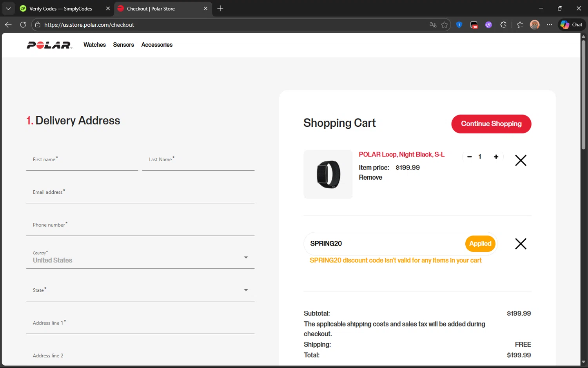Open the POLAR Loop, Night Black product link
The image size is (588, 368).
(401, 155)
